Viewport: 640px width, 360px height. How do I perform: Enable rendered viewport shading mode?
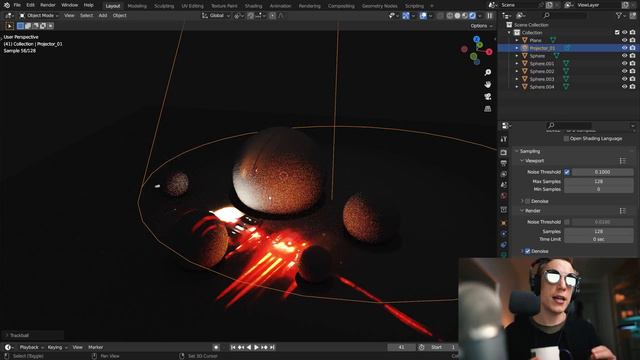[x=472, y=16]
